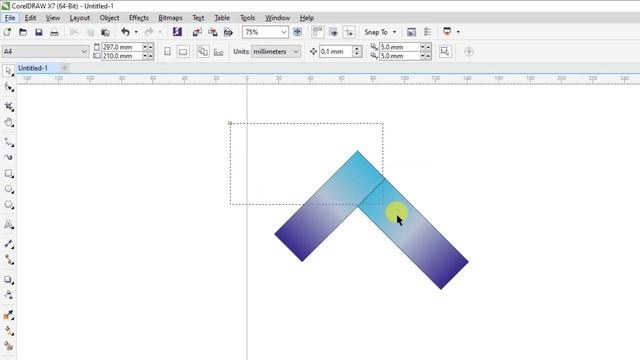Click duplicate distance X 5.0 mm field
The height and width of the screenshot is (360, 640).
pyautogui.click(x=400, y=47)
